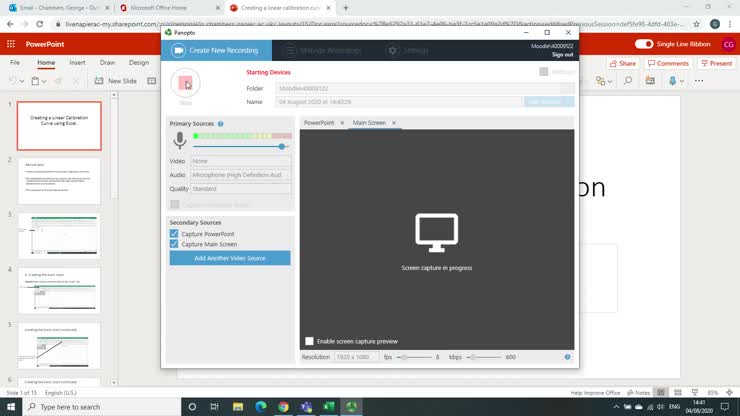The height and width of the screenshot is (416, 740).
Task: Close the PowerPoint preview tab
Action: 342,123
